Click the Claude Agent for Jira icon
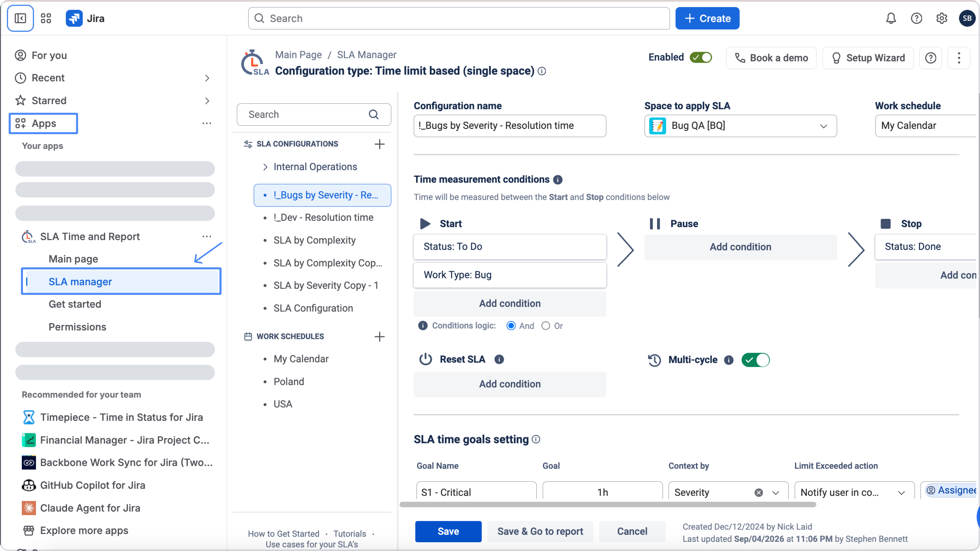 (x=29, y=508)
